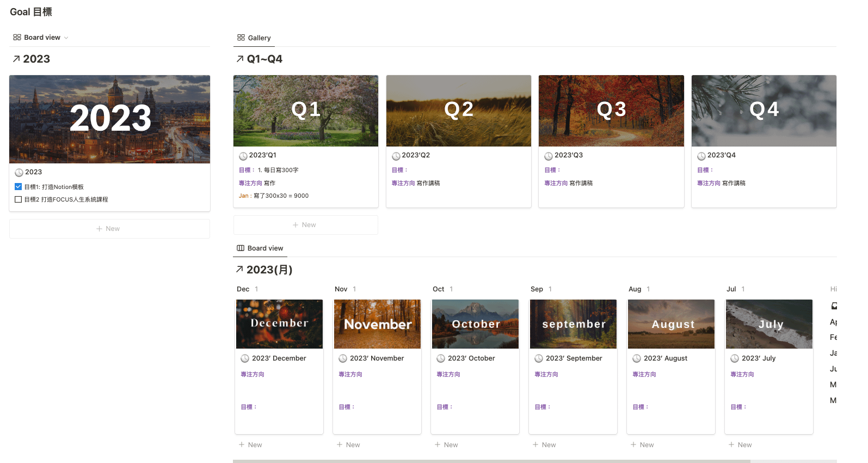The height and width of the screenshot is (463, 868).
Task: Open the Q3 autumn cover card
Action: click(611, 111)
